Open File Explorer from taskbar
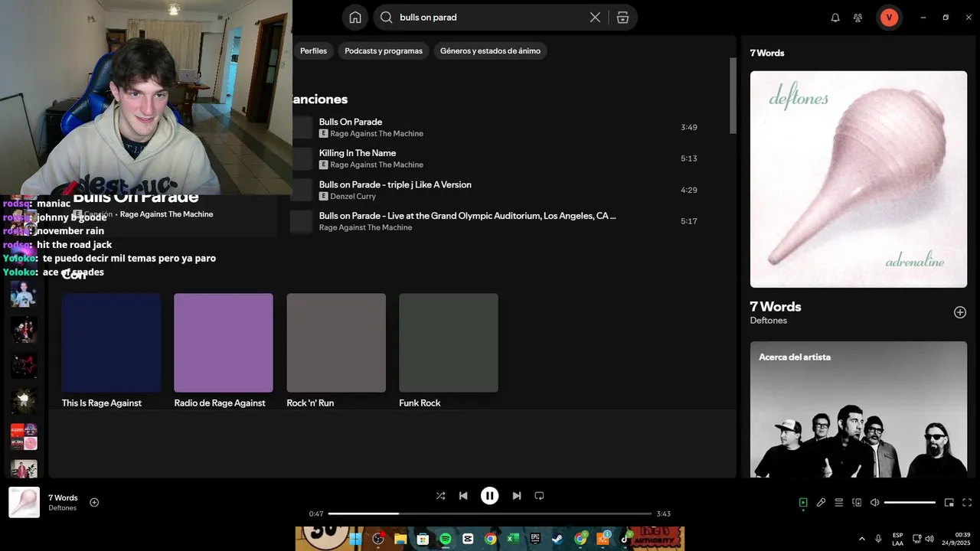This screenshot has height=551, width=980. click(x=400, y=539)
